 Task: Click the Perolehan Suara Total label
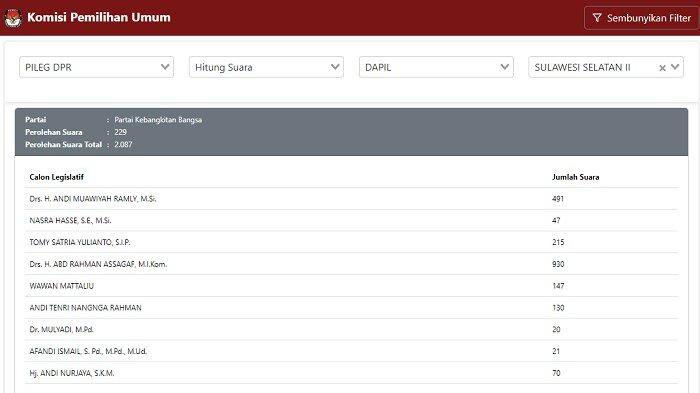63,144
